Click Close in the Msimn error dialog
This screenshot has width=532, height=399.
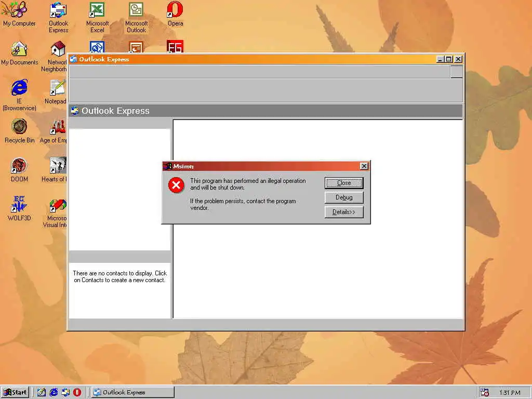(344, 183)
